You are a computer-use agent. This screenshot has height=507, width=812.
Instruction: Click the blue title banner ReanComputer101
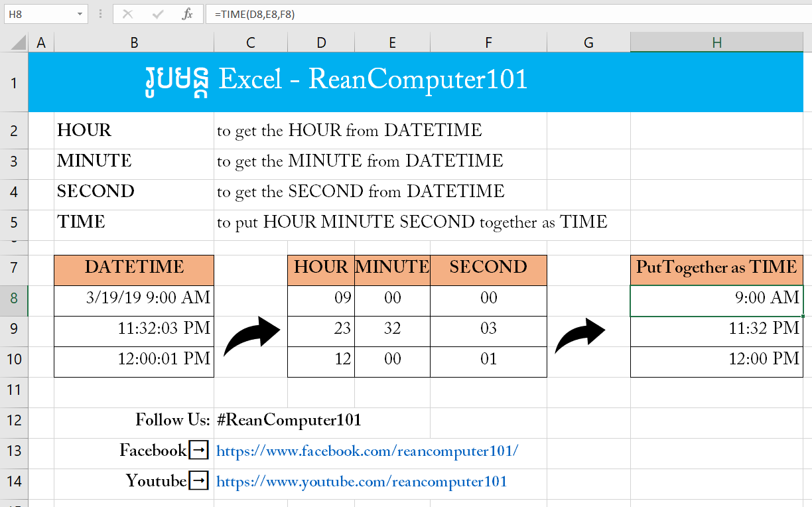coord(415,82)
